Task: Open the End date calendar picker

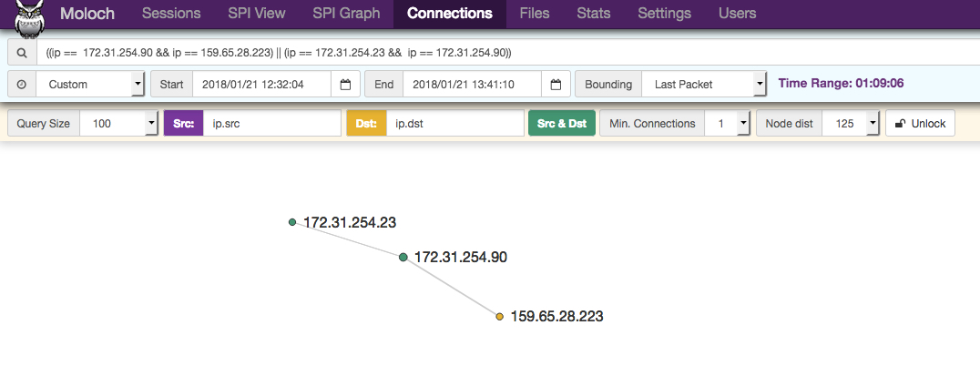Action: pos(556,85)
